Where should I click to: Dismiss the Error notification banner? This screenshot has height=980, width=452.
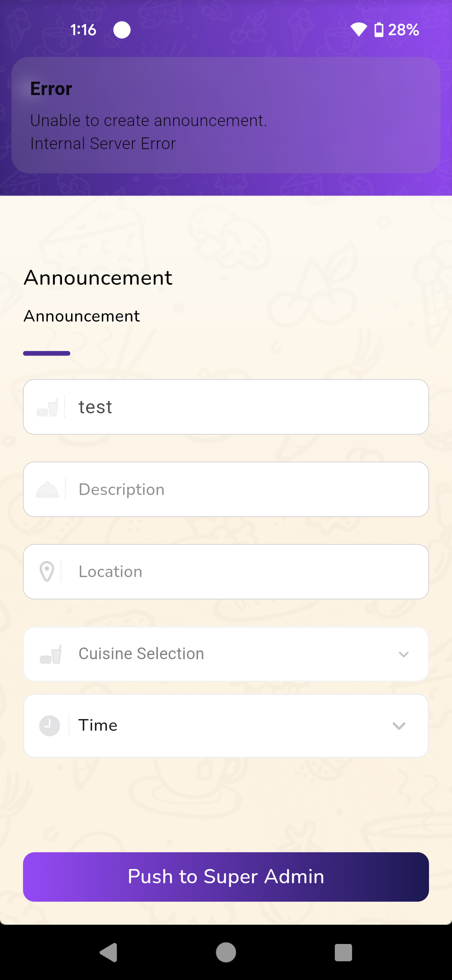pyautogui.click(x=226, y=115)
